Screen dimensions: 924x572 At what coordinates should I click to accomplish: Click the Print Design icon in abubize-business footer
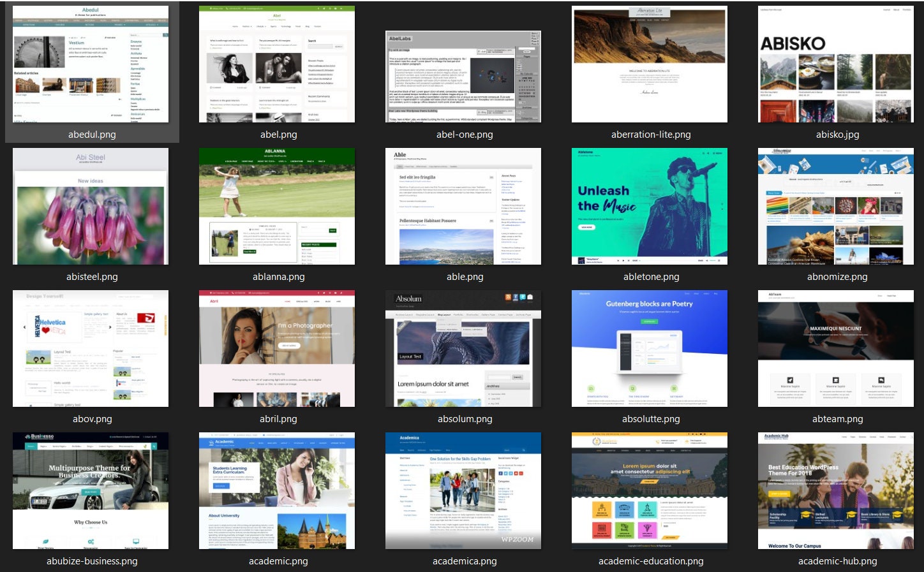[45, 541]
